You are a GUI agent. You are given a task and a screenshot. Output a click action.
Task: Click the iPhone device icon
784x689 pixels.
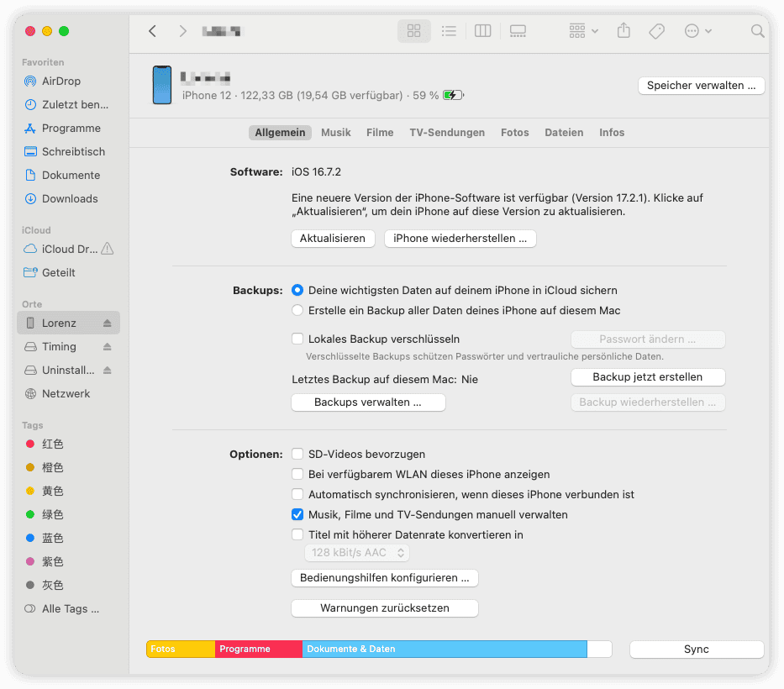tap(162, 85)
